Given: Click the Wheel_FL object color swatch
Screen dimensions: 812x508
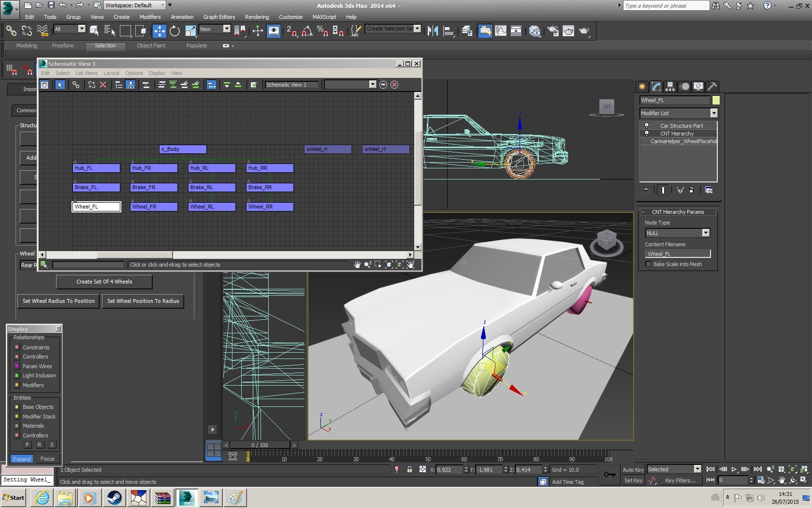Looking at the screenshot, I should tap(716, 100).
